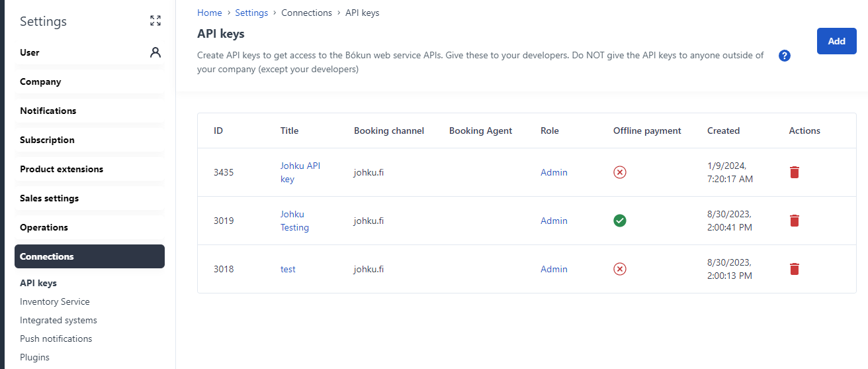Click trash icon for the test key
This screenshot has width=868, height=369.
click(795, 269)
